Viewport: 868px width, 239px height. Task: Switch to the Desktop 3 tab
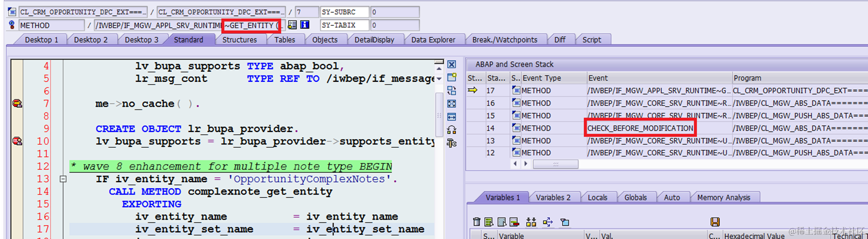tap(142, 40)
